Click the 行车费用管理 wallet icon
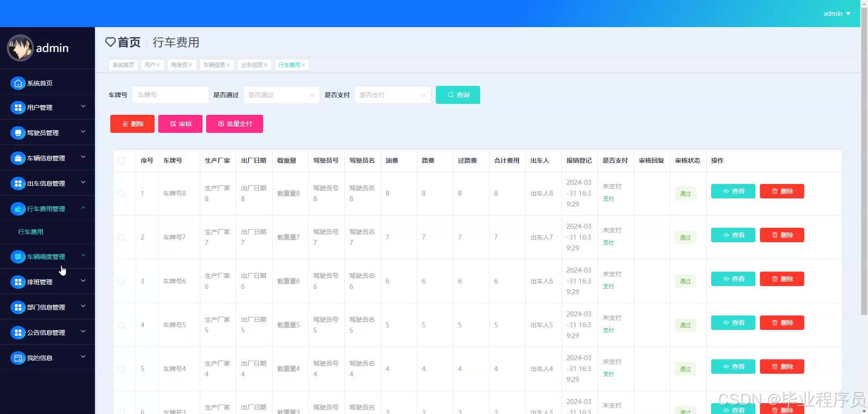Image resolution: width=868 pixels, height=414 pixels. click(x=18, y=209)
